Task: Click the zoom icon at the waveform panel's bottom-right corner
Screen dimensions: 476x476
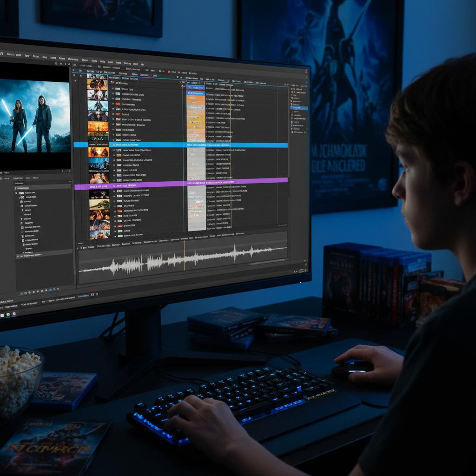Action: tap(304, 269)
